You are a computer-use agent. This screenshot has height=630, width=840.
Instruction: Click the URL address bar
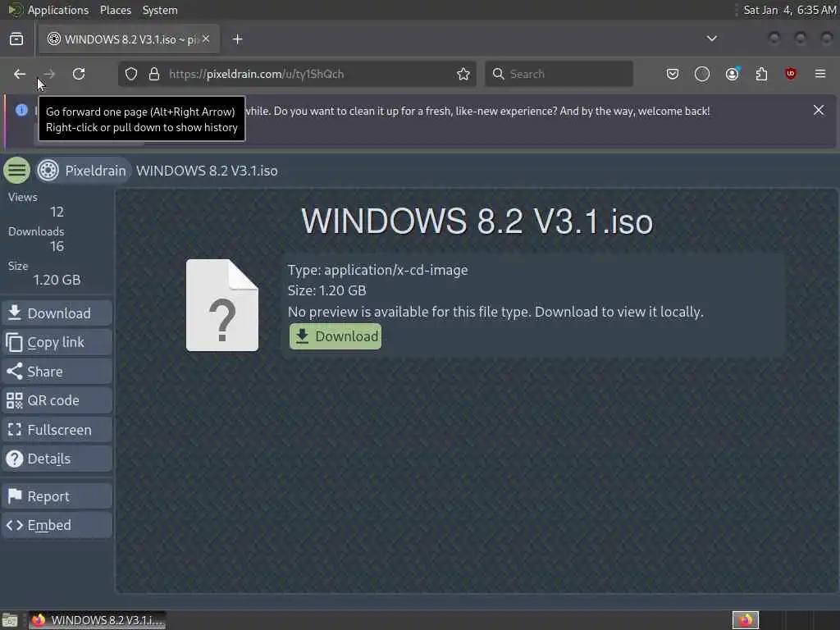tap(297, 74)
